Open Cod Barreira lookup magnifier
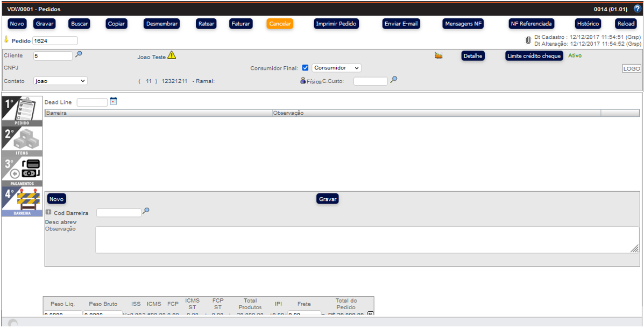Viewport: 644px width, 328px height. click(x=146, y=211)
